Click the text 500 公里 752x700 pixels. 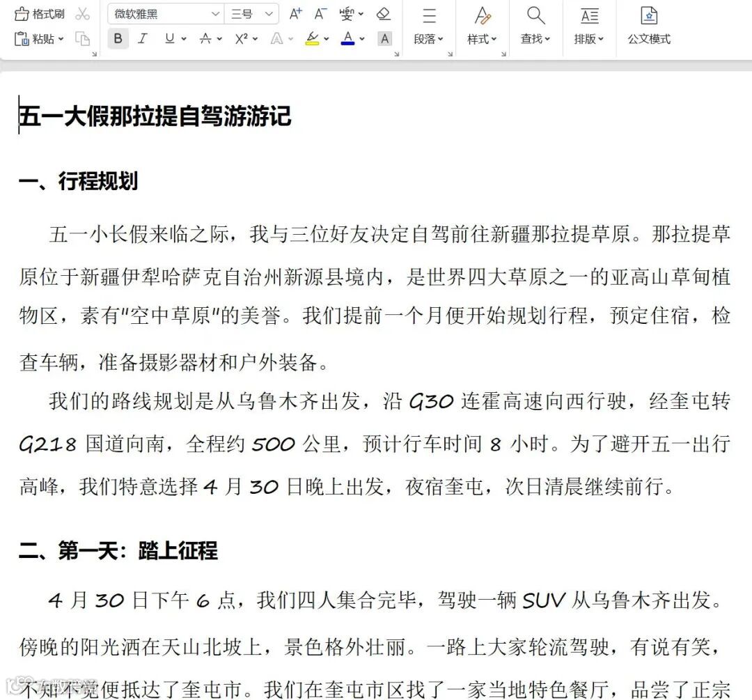point(297,444)
